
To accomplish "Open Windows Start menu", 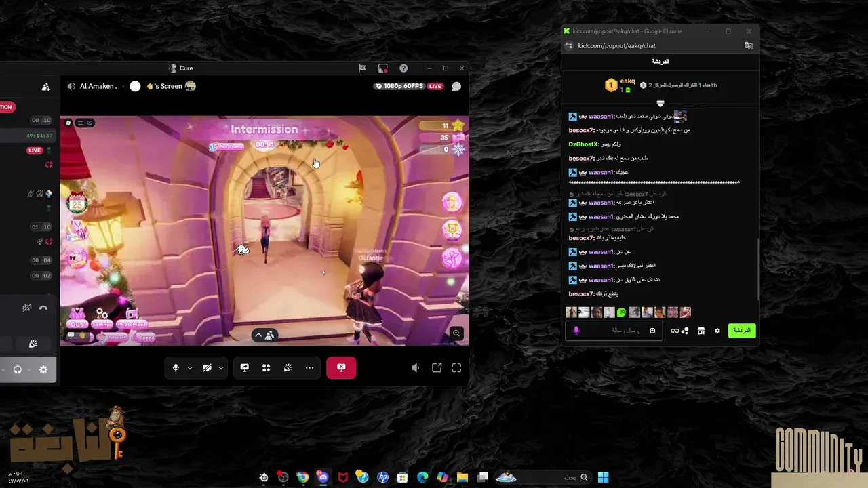I will 603,477.
